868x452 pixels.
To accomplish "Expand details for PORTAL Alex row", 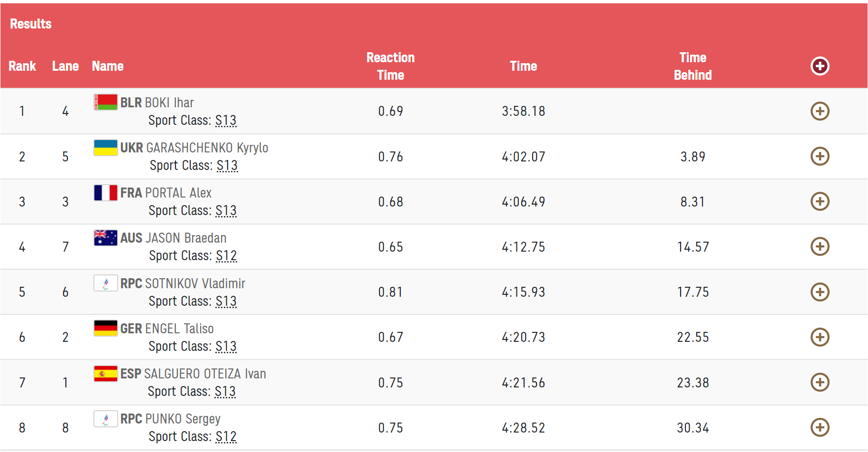I will tap(820, 201).
